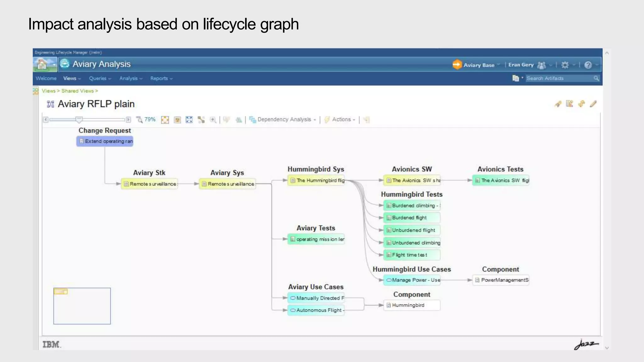Select the Welcome menu item

tap(46, 78)
